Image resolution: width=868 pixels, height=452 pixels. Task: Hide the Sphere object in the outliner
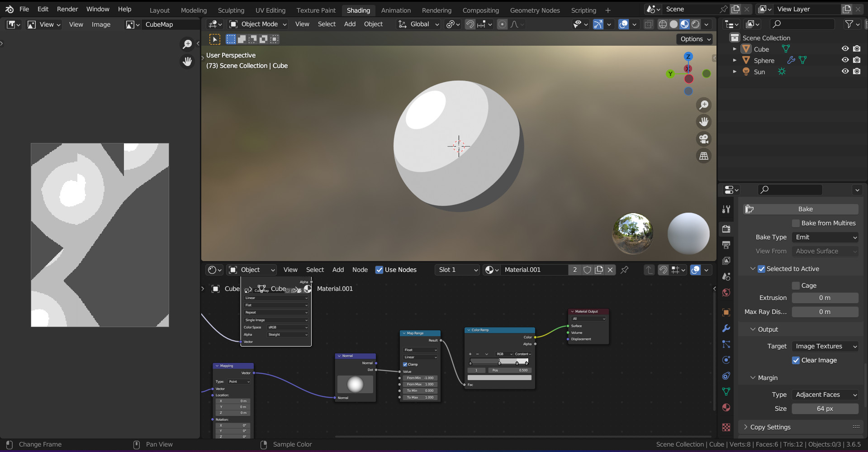[x=845, y=60]
